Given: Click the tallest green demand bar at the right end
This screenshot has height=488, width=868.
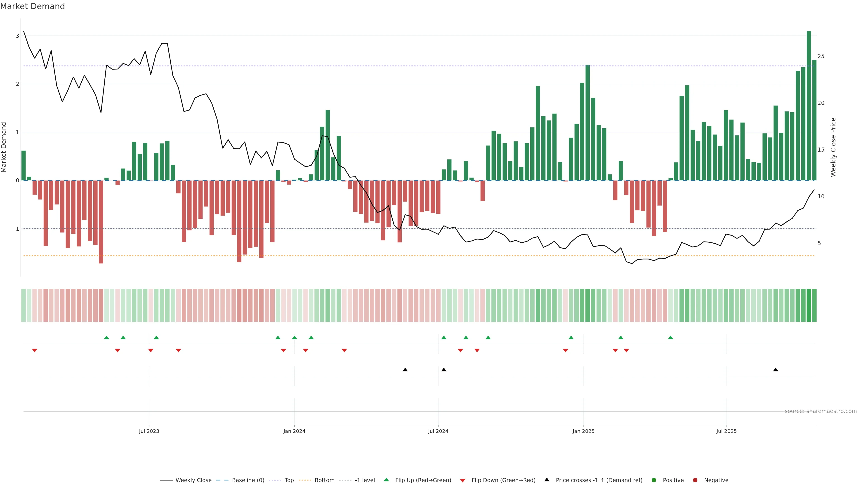Looking at the screenshot, I should [x=808, y=106].
